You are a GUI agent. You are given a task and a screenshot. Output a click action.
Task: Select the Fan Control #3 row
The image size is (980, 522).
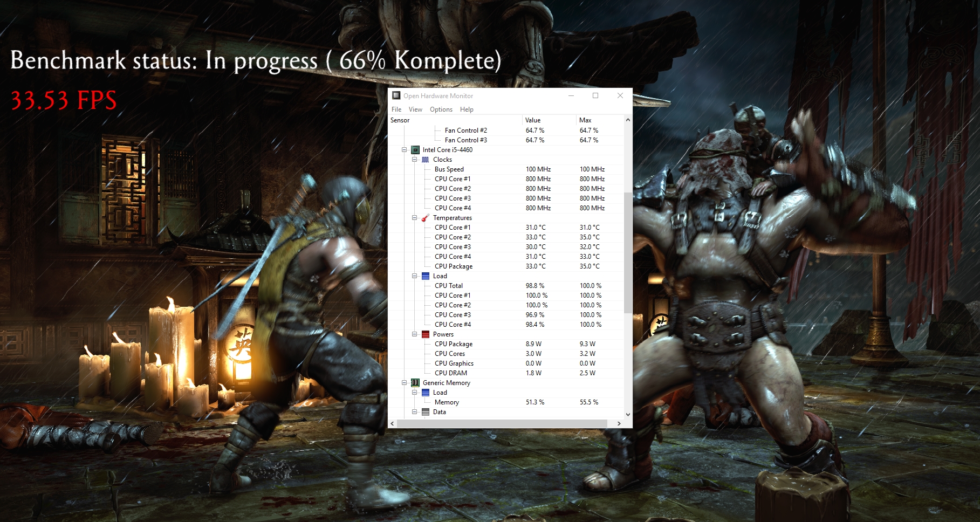(506, 140)
